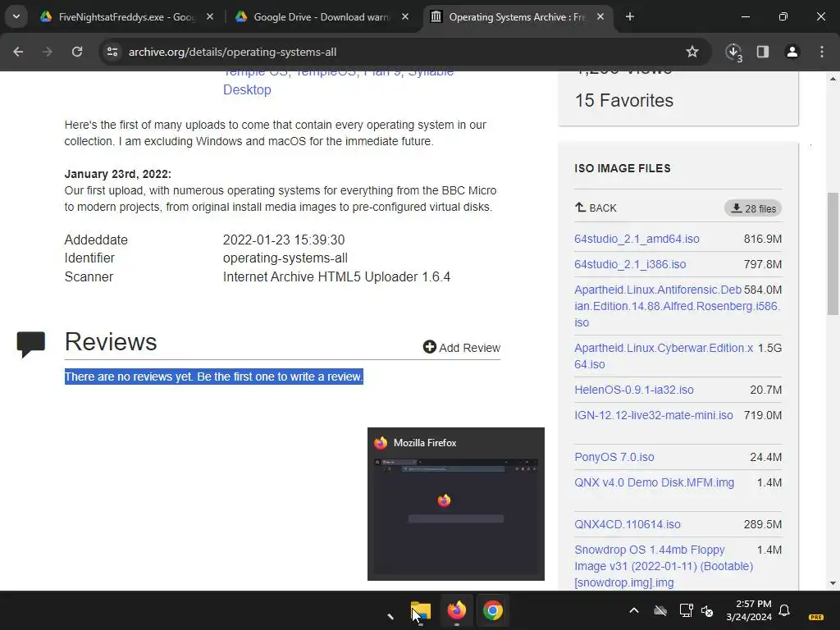Click 'Internet Archive HTML5 Uploader 1.6.4' text
The image size is (840, 630).
336,277
